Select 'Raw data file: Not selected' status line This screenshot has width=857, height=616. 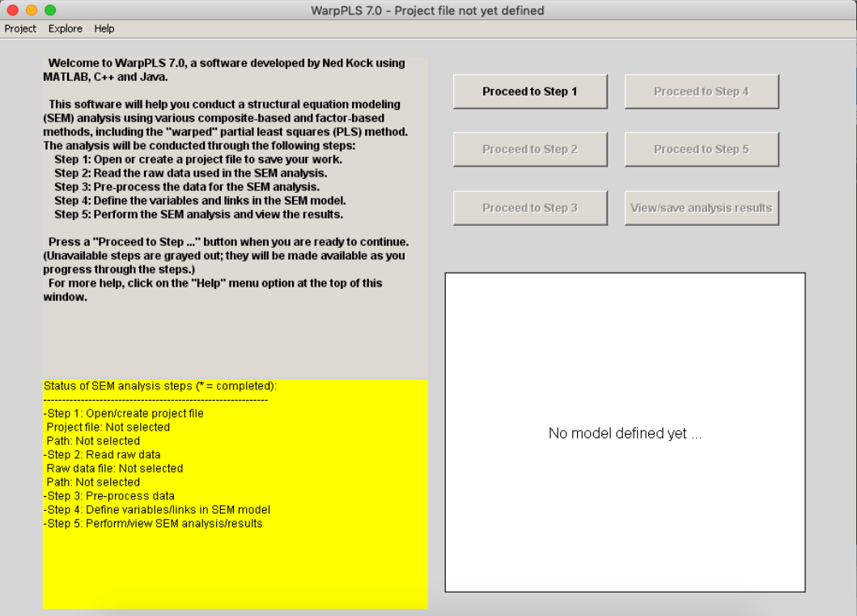[x=115, y=469]
